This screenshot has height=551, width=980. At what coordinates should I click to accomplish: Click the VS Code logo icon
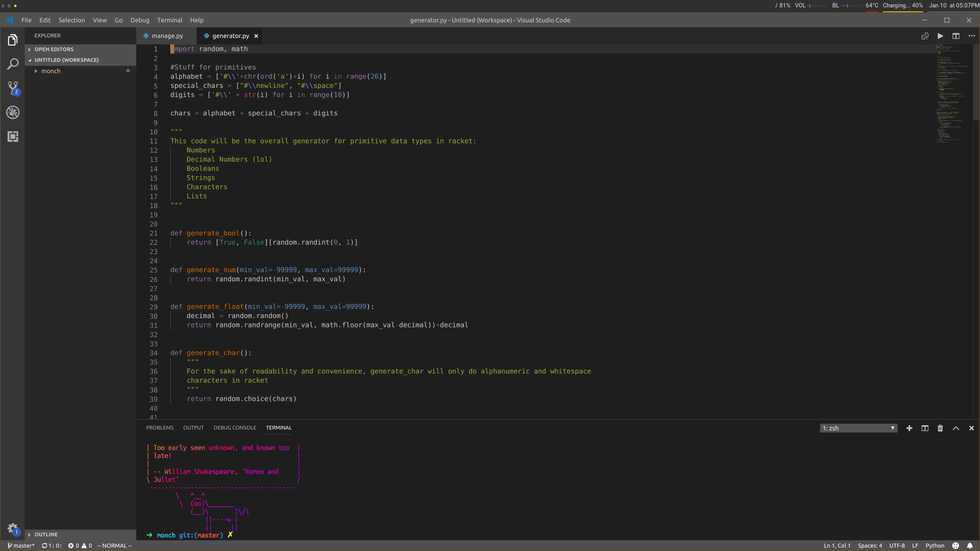pyautogui.click(x=9, y=20)
